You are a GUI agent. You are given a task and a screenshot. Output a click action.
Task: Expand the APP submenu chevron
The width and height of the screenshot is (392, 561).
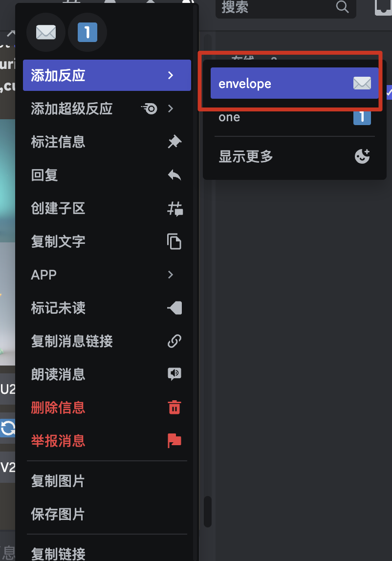[x=171, y=275]
